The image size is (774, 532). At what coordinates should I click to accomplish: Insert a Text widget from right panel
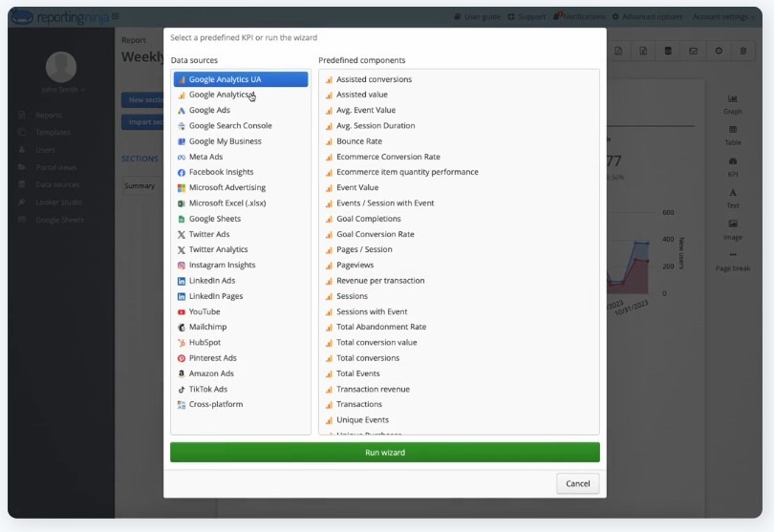click(733, 199)
